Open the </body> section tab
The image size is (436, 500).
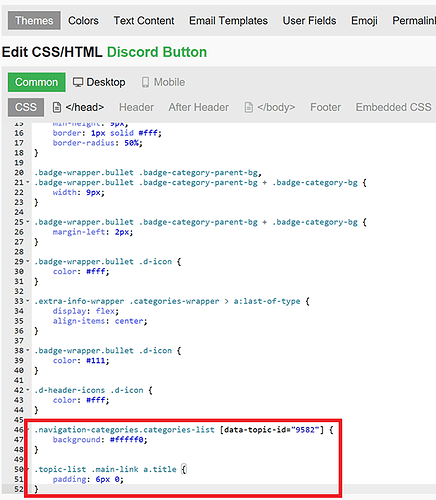[270, 107]
